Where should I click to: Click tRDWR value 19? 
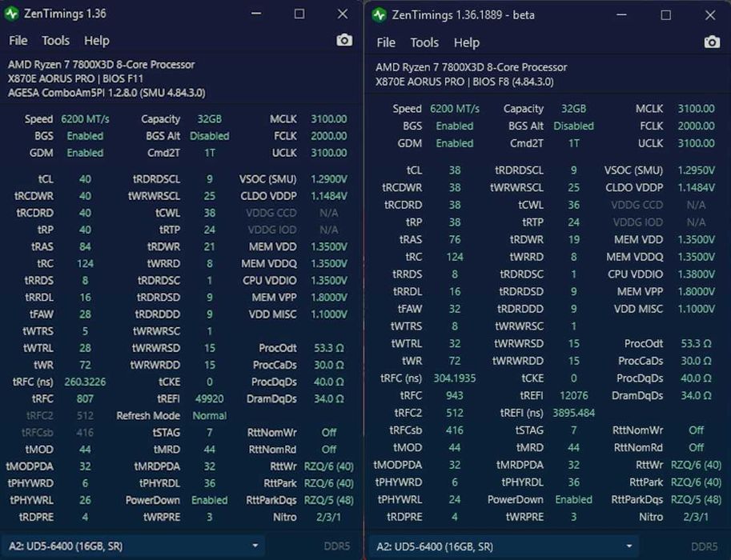[573, 239]
